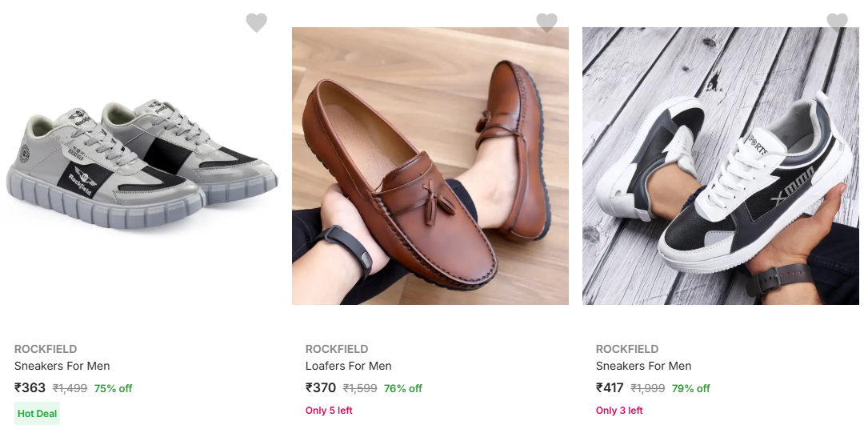Open the white and black sneakers photo
The height and width of the screenshot is (437, 868).
[x=721, y=166]
